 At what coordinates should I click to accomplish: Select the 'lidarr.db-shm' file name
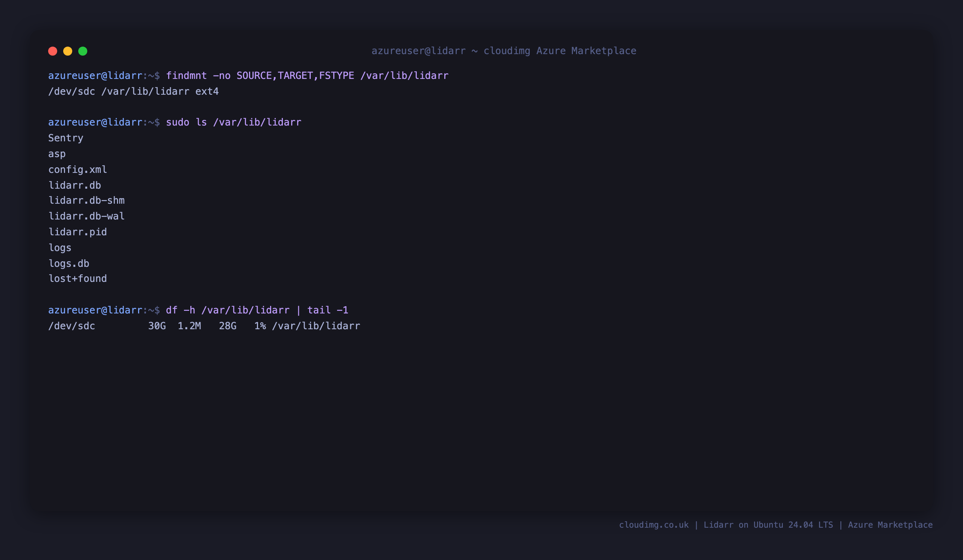tap(87, 200)
